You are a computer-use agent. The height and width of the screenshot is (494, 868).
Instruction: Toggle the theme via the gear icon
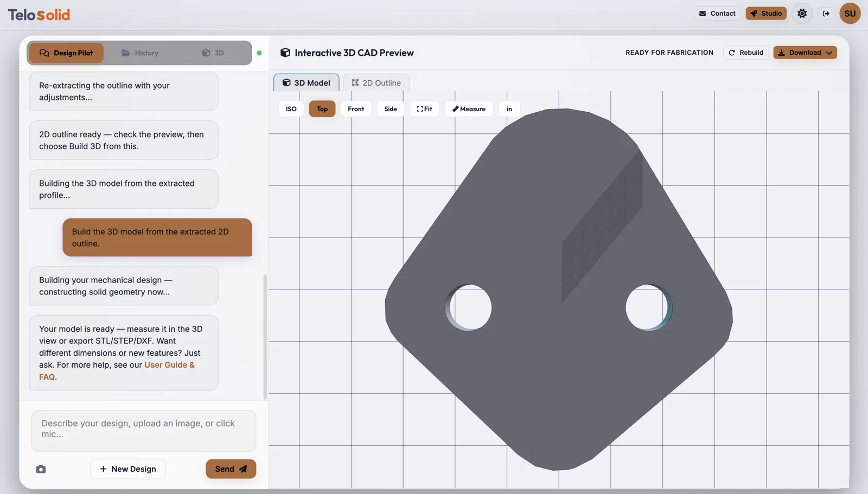click(802, 14)
